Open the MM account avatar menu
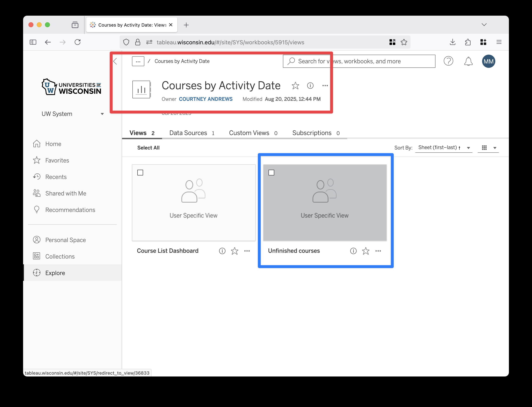Image resolution: width=532 pixels, height=407 pixels. pyautogui.click(x=488, y=61)
